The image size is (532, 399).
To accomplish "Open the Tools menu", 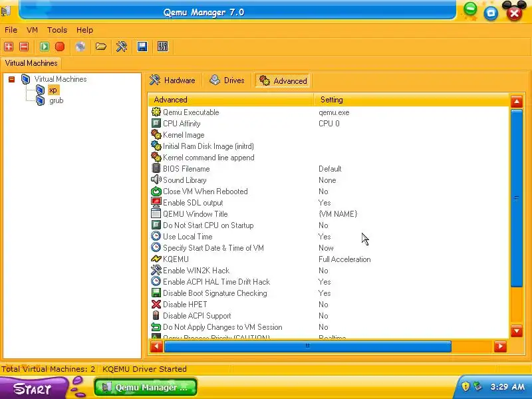I will (x=57, y=30).
